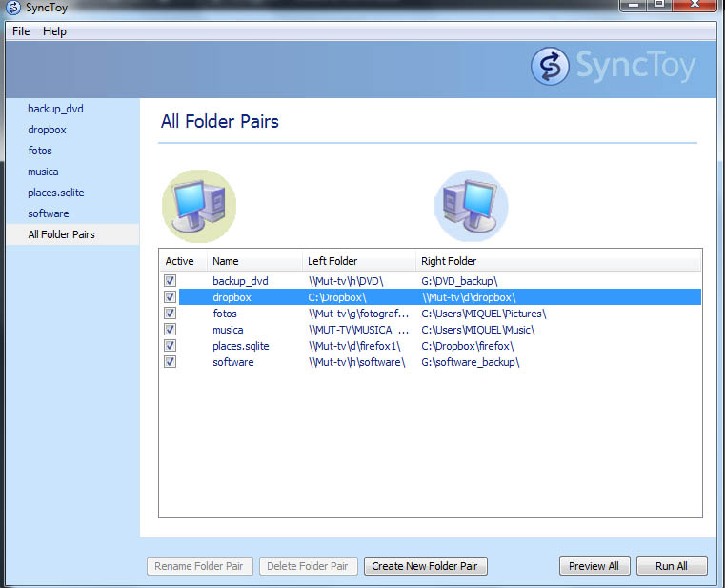Click the \\Mut-tv\d\firefox1\ cell
This screenshot has width=725, height=588.
click(354, 346)
